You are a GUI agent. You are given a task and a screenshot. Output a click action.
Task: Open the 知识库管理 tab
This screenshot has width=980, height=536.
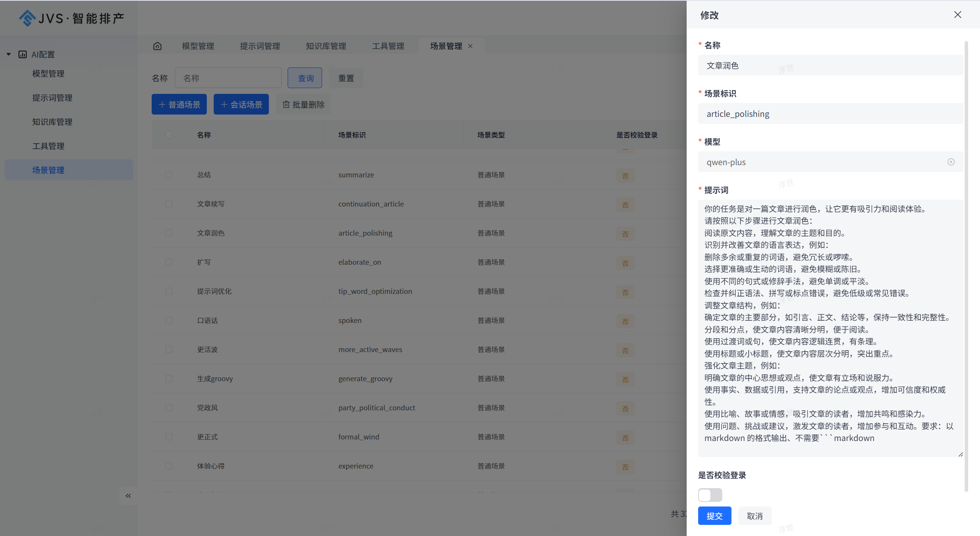326,46
